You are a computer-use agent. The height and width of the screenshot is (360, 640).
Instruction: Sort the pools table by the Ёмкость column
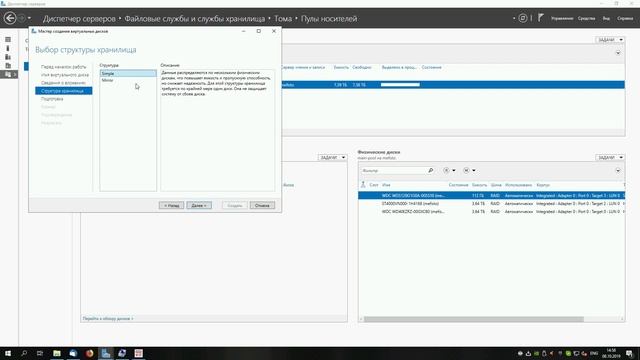pyautogui.click(x=341, y=67)
